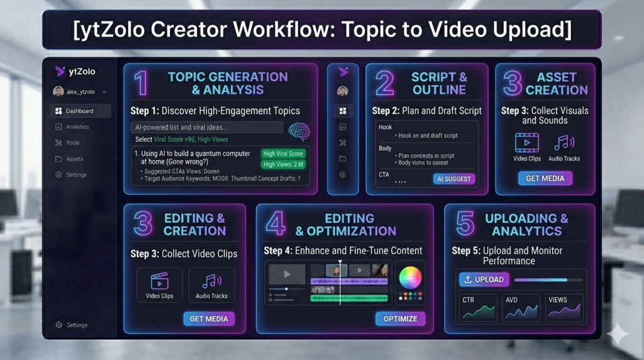
Task: Open the color wheel picker
Action: [410, 278]
